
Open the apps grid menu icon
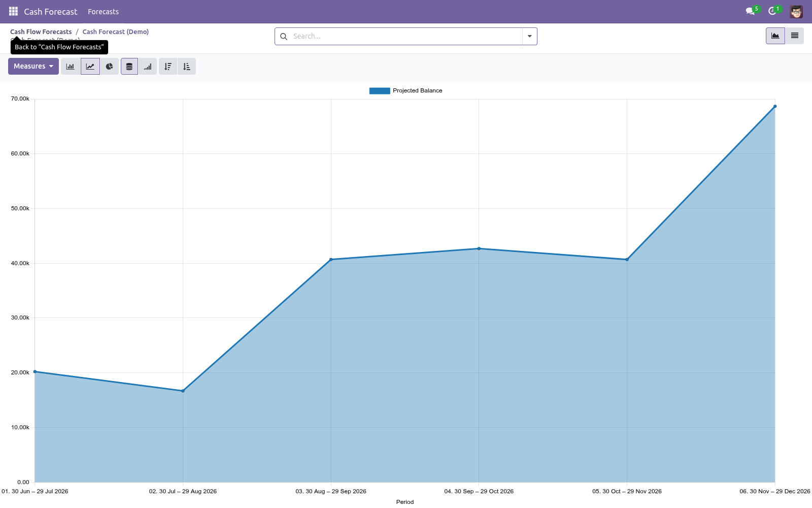point(13,11)
